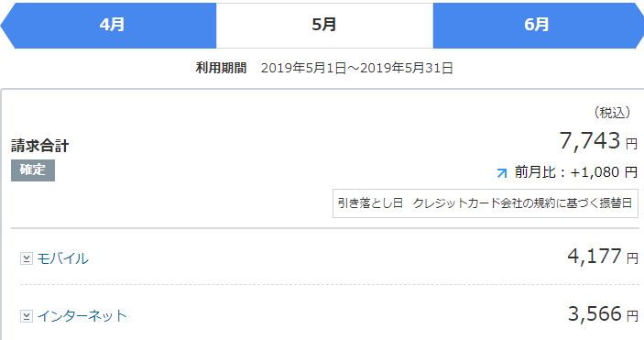Expand the インターネット charge details icon
Viewport: 644px width, 340px height.
point(27,316)
